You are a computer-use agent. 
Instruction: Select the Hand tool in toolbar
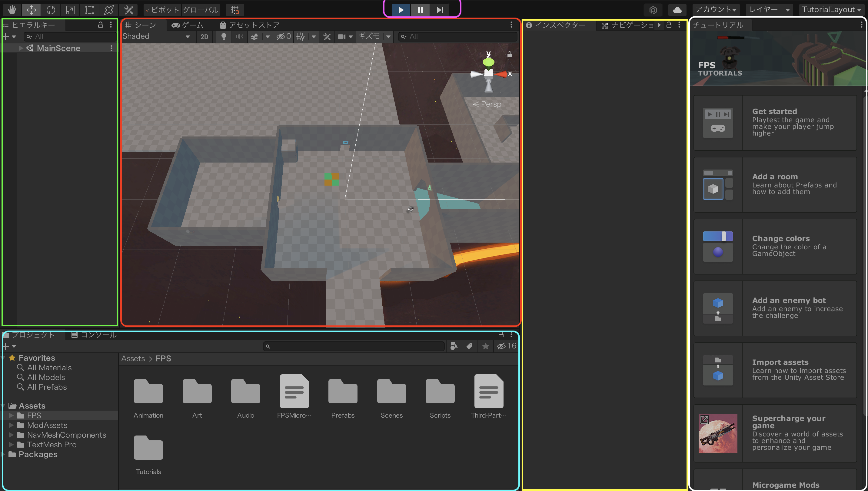pyautogui.click(x=12, y=10)
